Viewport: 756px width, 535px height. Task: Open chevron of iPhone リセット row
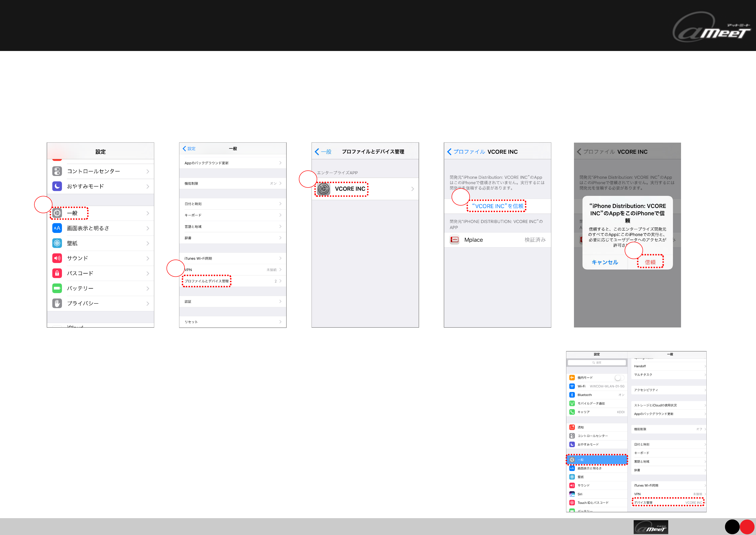tap(281, 322)
